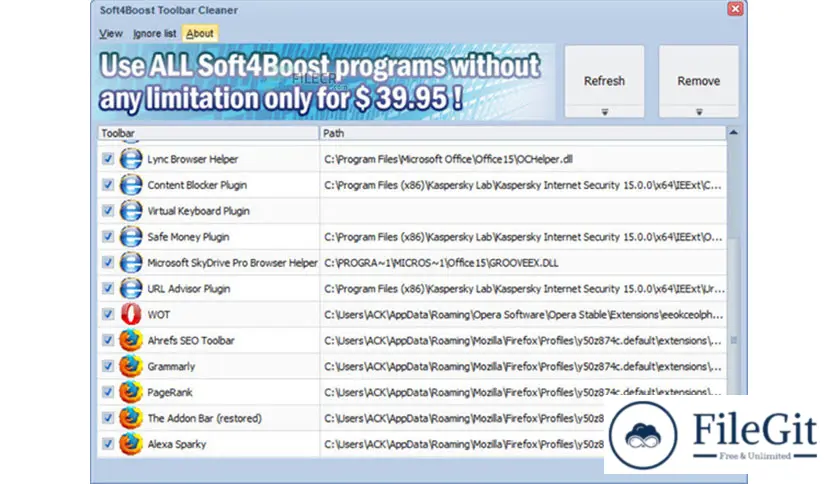Click the Firefox icon for The Addon Bar (restored)

click(x=131, y=418)
